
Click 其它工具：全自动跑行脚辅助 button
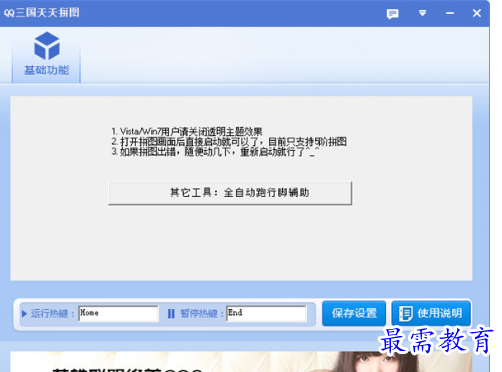(x=230, y=193)
